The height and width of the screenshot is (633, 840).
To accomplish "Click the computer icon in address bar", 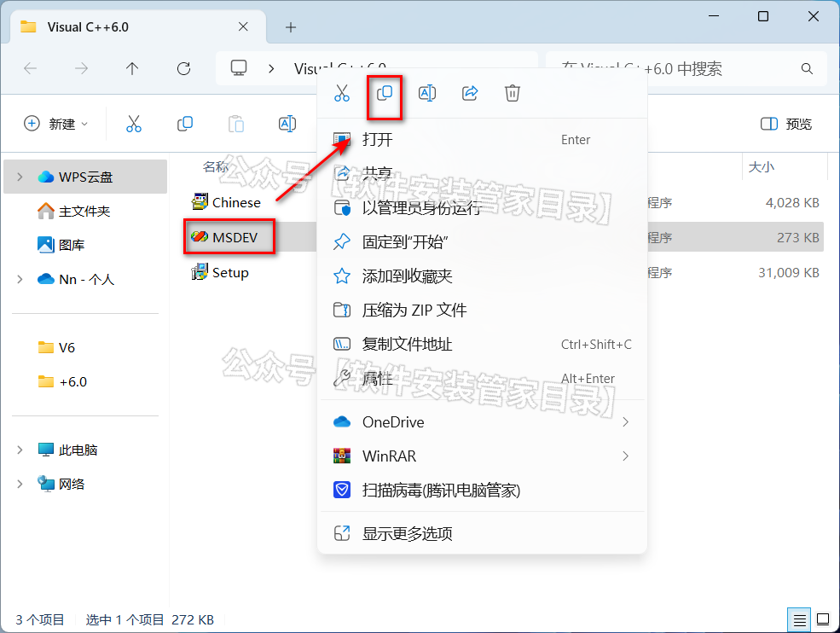I will [x=239, y=68].
